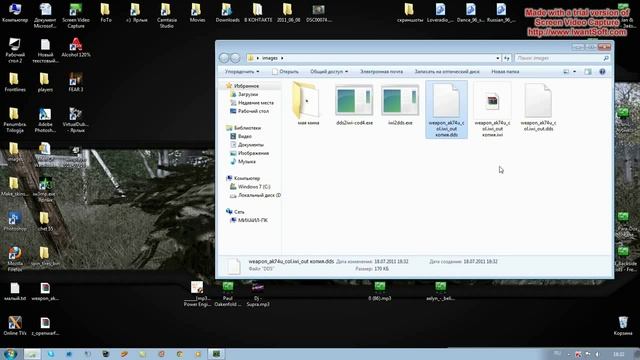The height and width of the screenshot is (360, 640).
Task: Select the highlighted weapon_ak74u копия.dds file
Action: [x=446, y=109]
